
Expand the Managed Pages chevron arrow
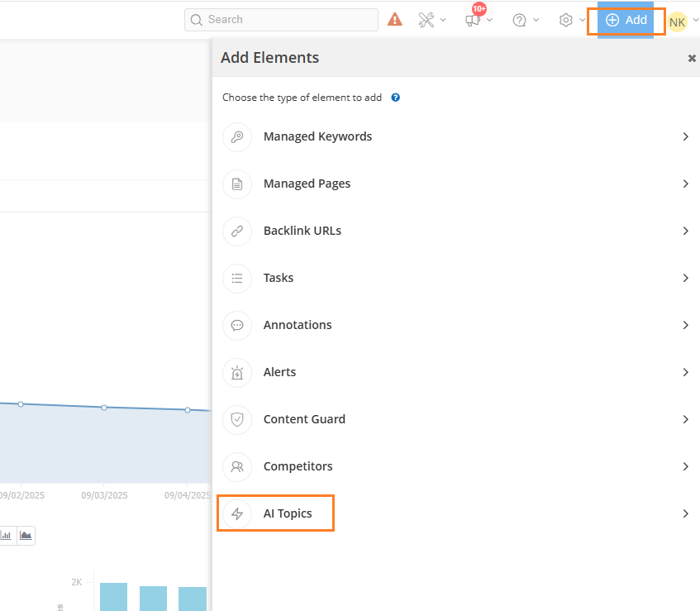pyautogui.click(x=685, y=184)
